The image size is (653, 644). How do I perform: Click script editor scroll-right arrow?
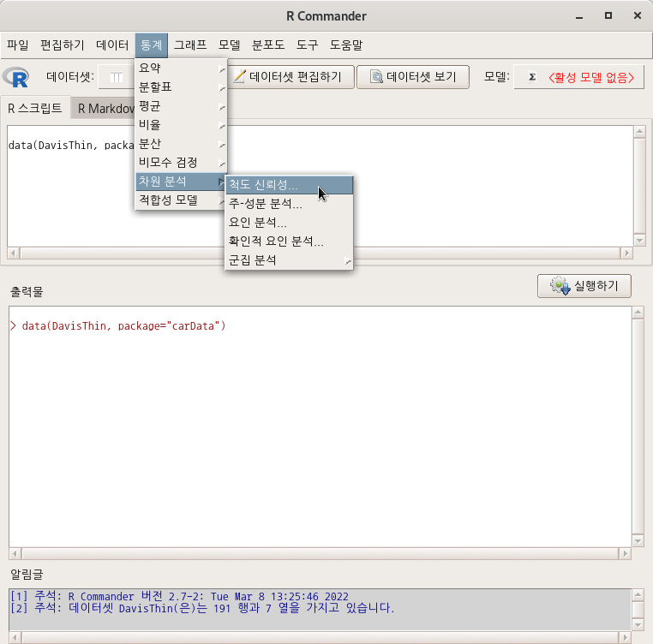tap(626, 253)
